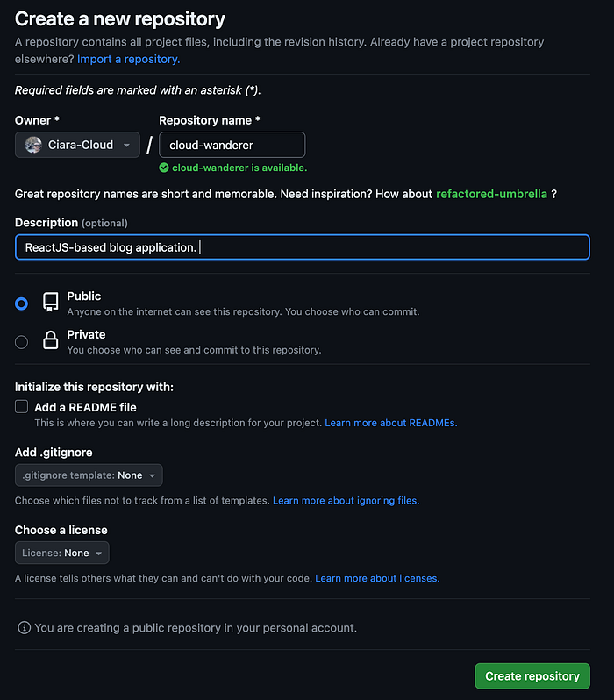
Task: Enable the Add a README file checkbox
Action: point(22,407)
